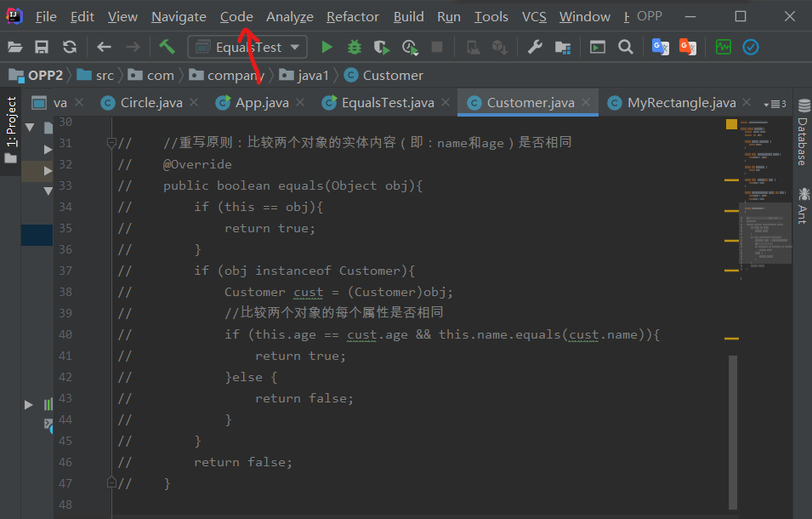Expand the highlighted project tree arrow
Viewport: 812px width, 519px height.
[48, 170]
